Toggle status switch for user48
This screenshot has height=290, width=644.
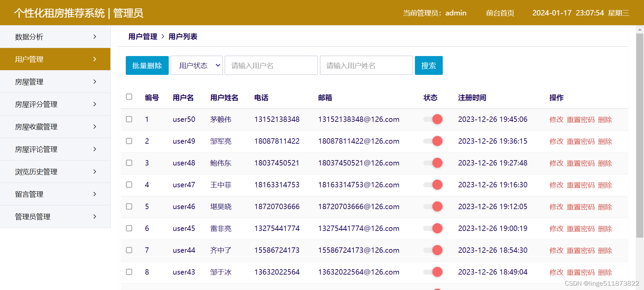(433, 163)
